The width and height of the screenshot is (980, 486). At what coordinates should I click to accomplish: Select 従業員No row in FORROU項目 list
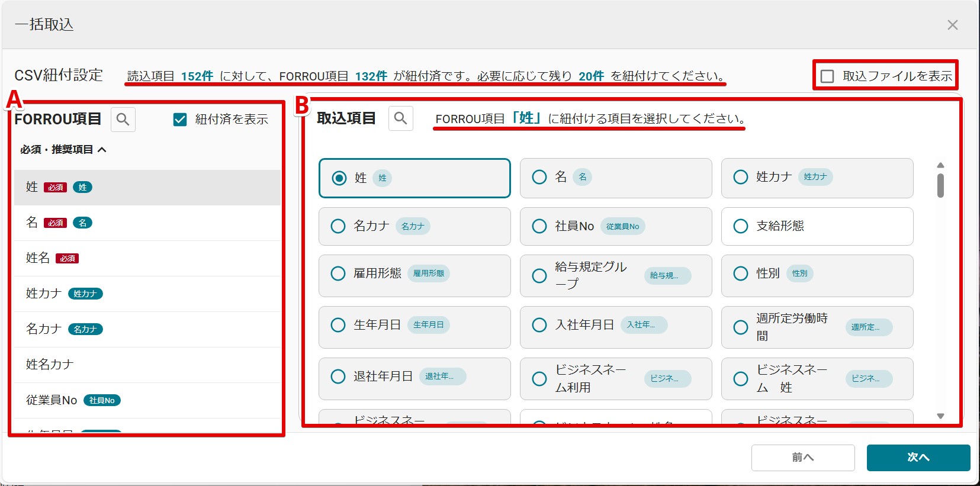pos(147,401)
